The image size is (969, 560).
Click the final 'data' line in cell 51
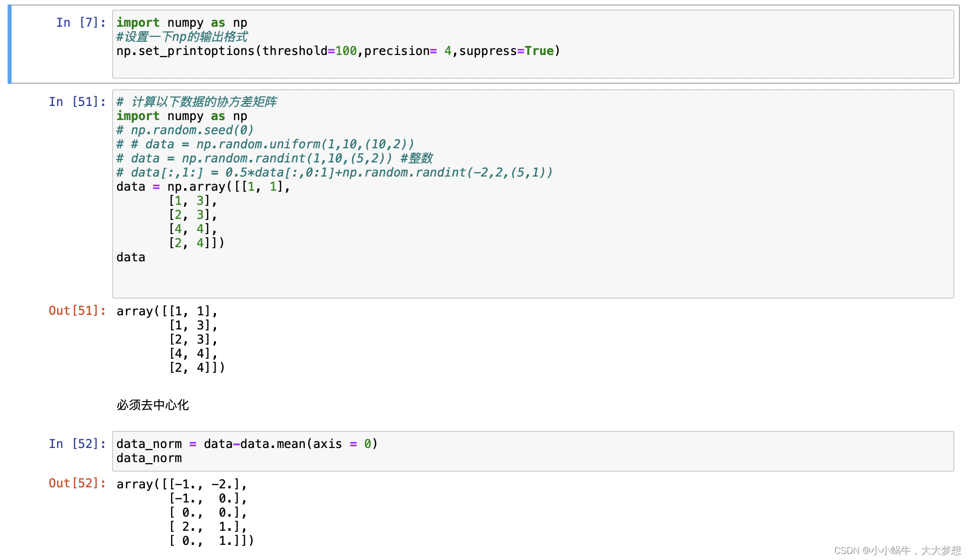[131, 257]
